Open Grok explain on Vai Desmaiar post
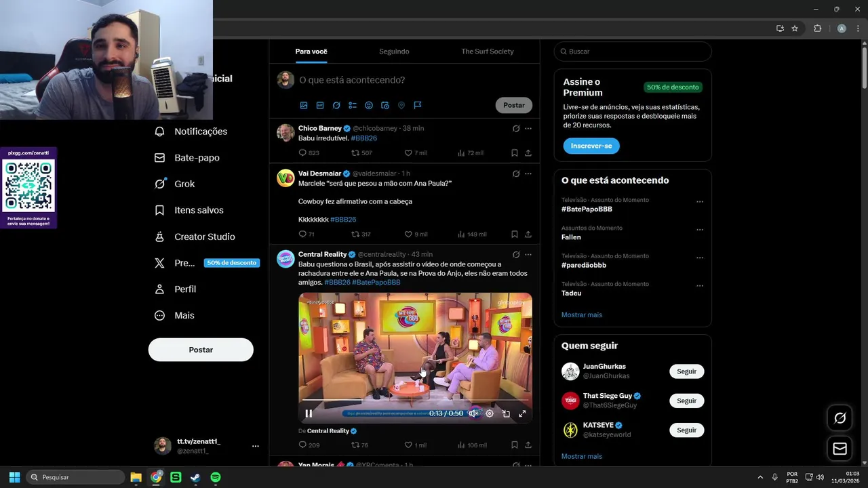The image size is (868, 488). click(x=516, y=174)
